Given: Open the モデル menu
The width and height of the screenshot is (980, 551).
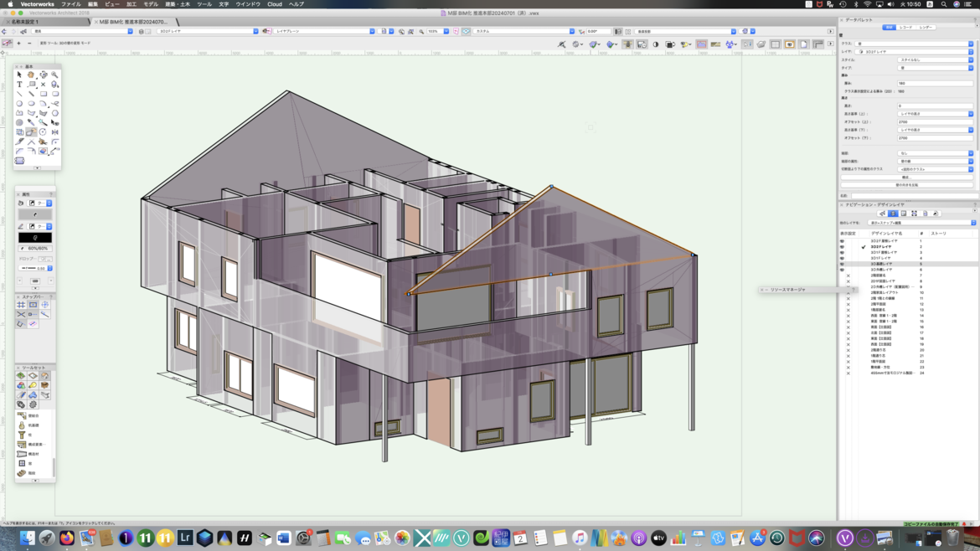Looking at the screenshot, I should (x=151, y=4).
